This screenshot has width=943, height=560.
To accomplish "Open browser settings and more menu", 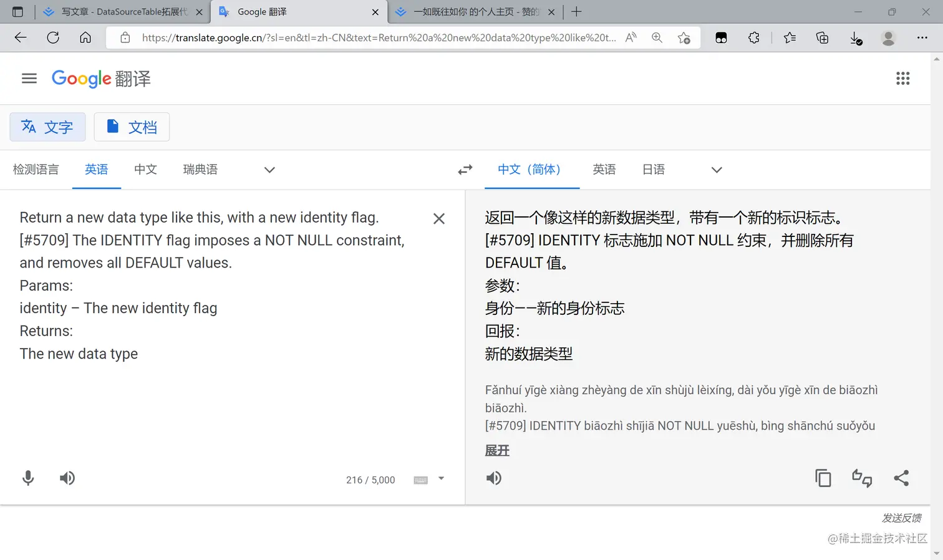I will click(922, 37).
